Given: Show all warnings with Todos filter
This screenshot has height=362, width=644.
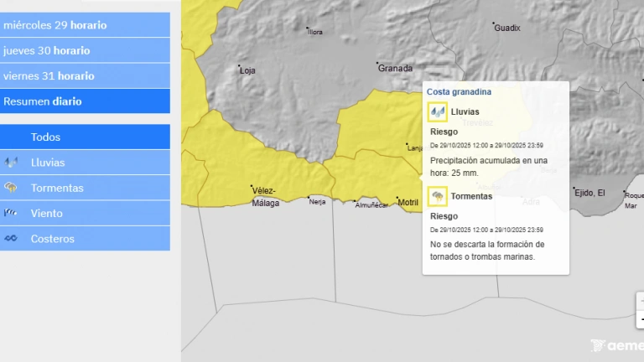Looking at the screenshot, I should pyautogui.click(x=45, y=137).
